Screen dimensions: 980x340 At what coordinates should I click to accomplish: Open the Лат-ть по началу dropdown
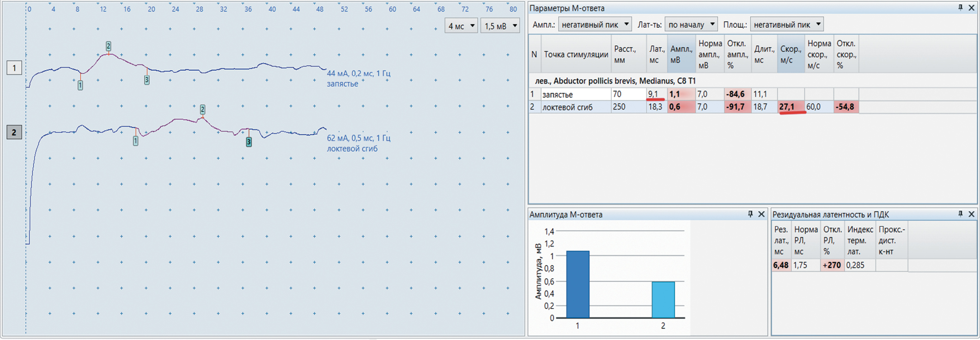tap(691, 25)
